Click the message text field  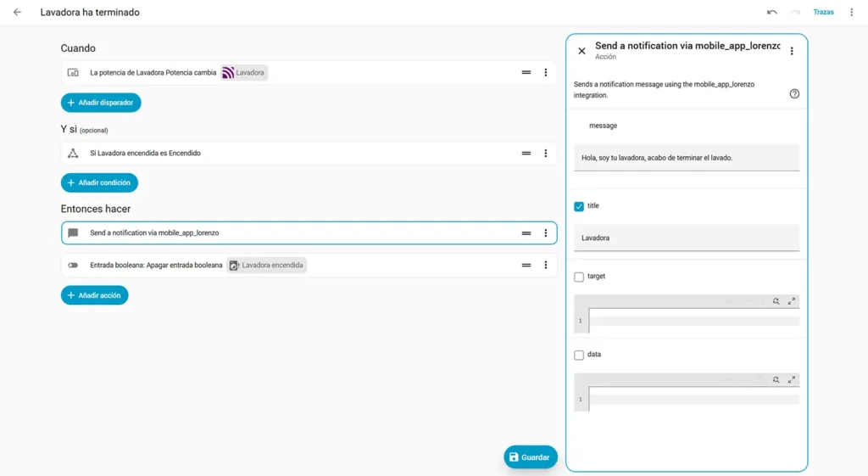click(687, 158)
